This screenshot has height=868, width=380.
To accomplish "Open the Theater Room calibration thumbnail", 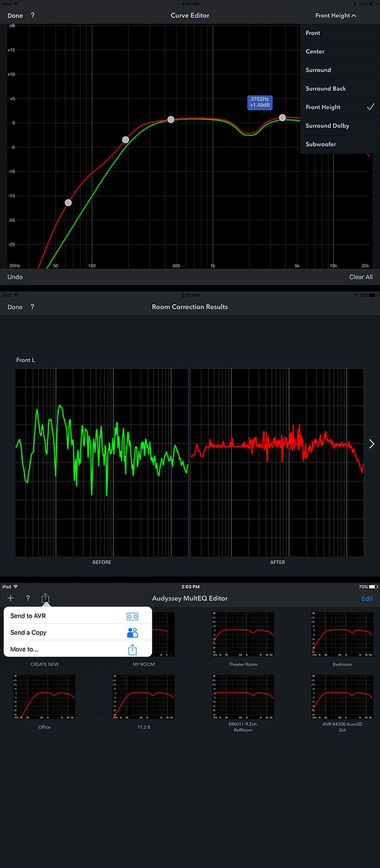I will coord(243,635).
